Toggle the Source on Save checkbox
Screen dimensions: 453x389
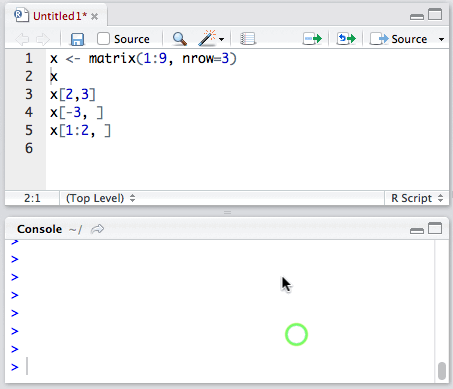(x=103, y=39)
